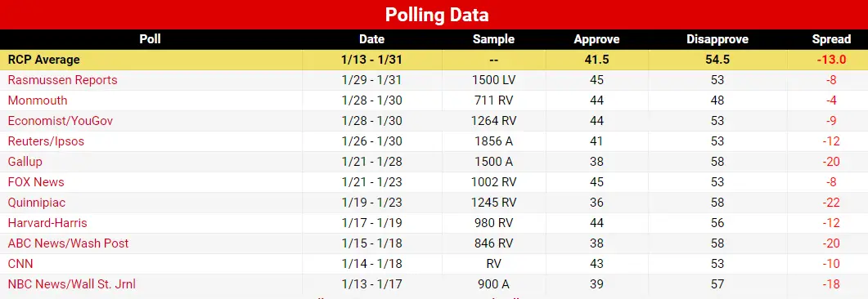The width and height of the screenshot is (868, 299).
Task: Open the Reuters/Ipsos poll link
Action: click(46, 141)
